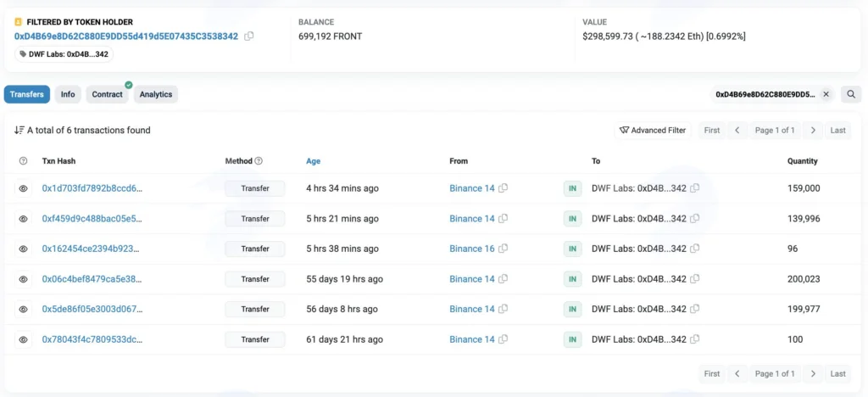Copy DWF Labs address in 100 quantity row
This screenshot has width=868, height=397.
point(695,339)
